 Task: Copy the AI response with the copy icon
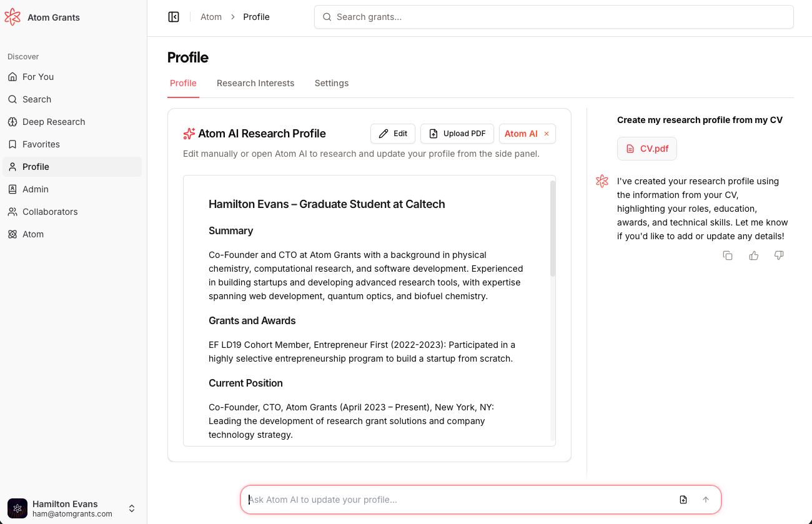(x=728, y=255)
